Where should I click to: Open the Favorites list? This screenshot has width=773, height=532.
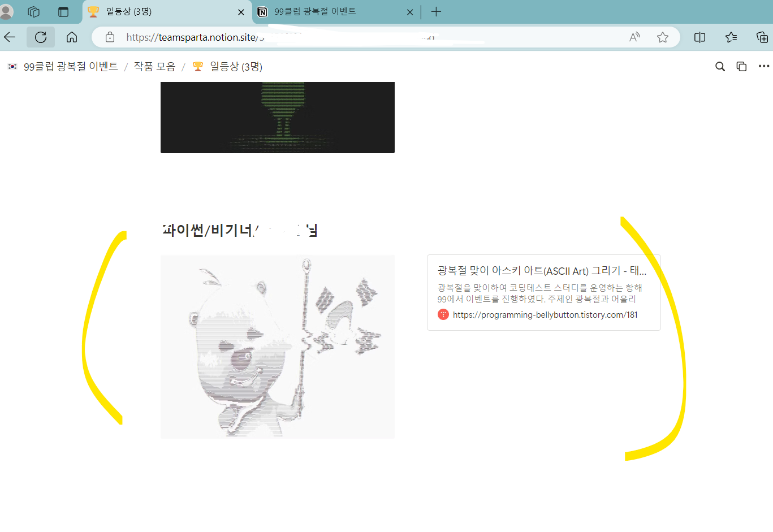[x=731, y=37]
